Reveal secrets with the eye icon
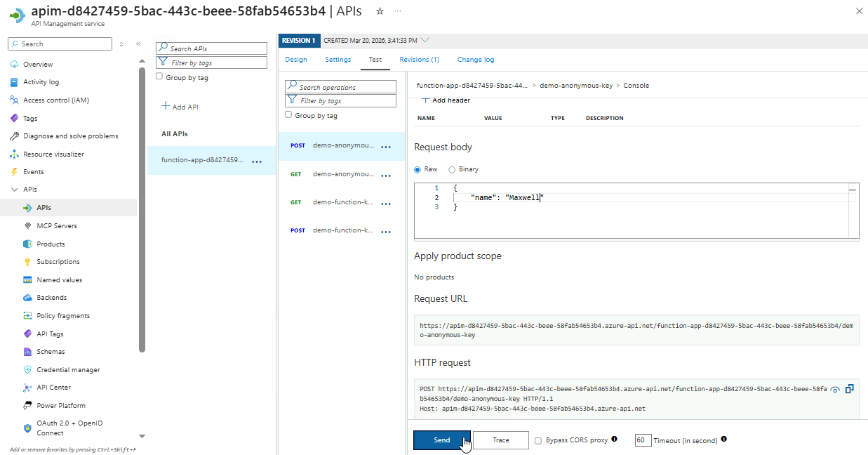This screenshot has width=868, height=455. coord(835,389)
